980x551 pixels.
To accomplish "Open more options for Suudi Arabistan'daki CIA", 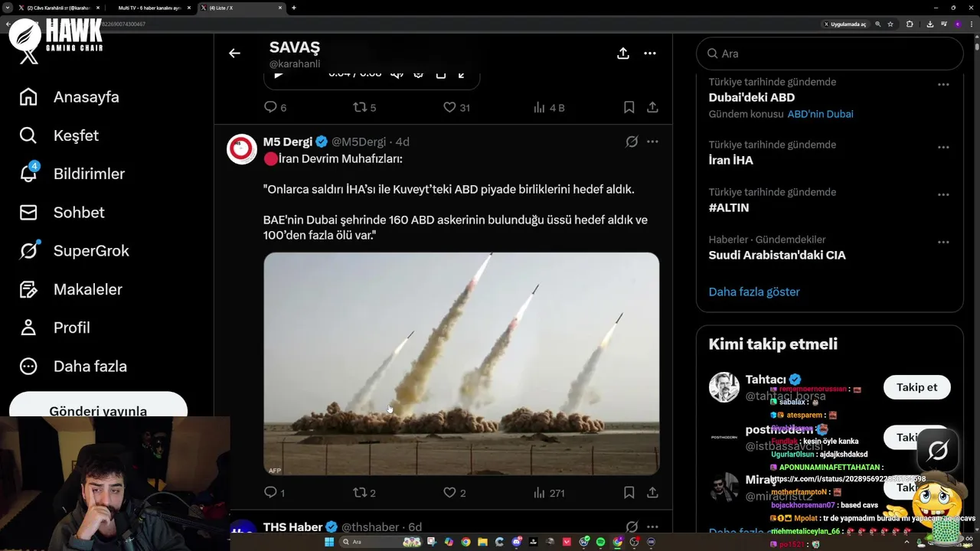I will coord(943,242).
